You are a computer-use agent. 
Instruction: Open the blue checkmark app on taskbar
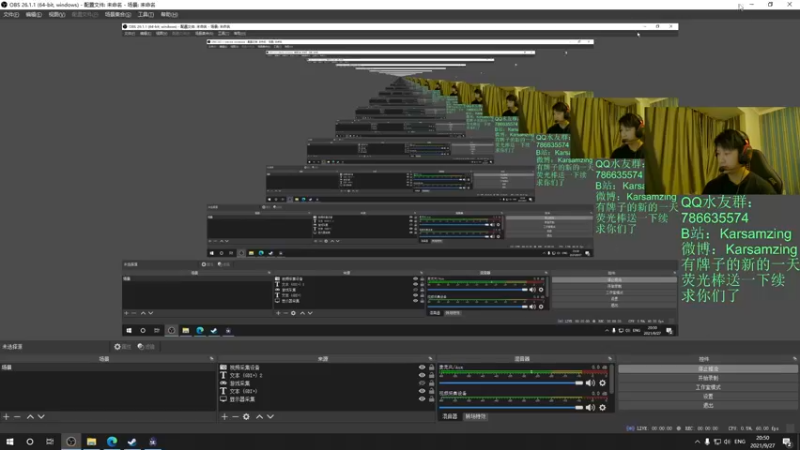(132, 442)
